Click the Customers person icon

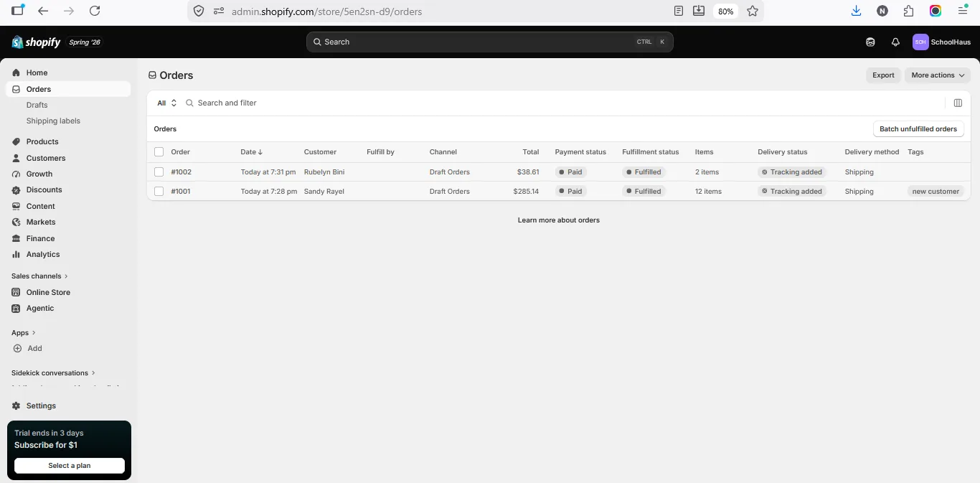(x=17, y=158)
